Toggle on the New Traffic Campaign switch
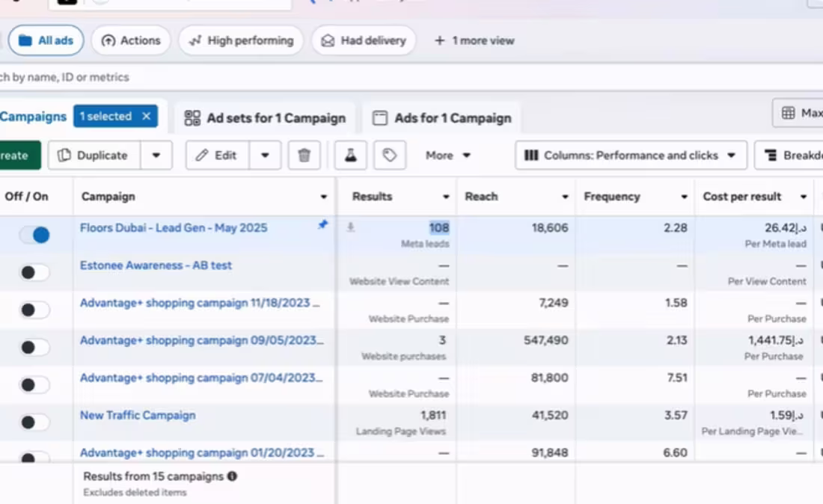The image size is (823, 504). [34, 422]
